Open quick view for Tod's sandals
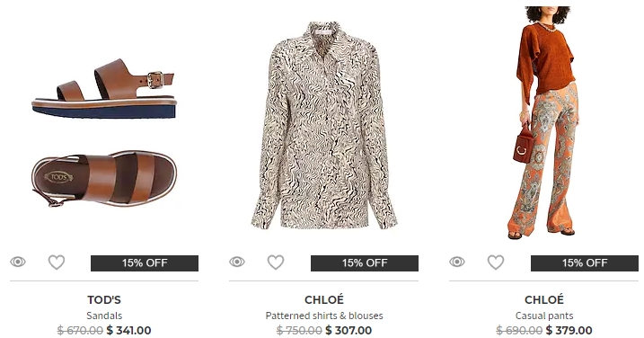Viewport: 644px width, 338px height. 18,262
